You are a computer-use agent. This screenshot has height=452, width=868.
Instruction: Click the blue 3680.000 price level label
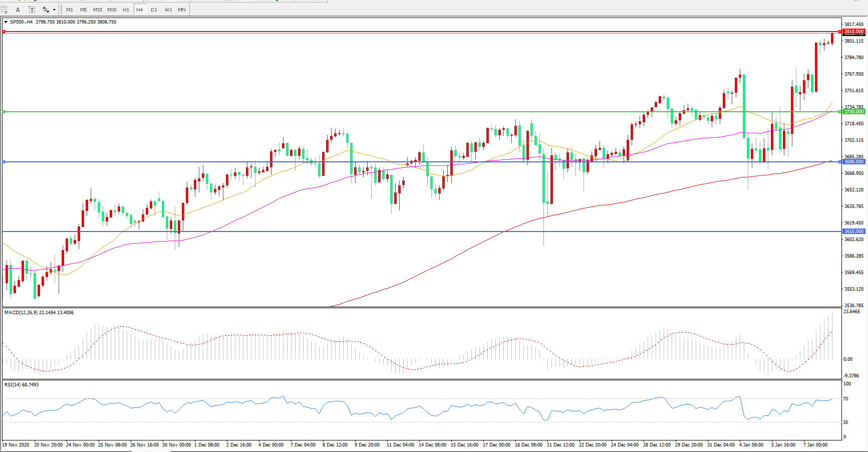pos(853,162)
